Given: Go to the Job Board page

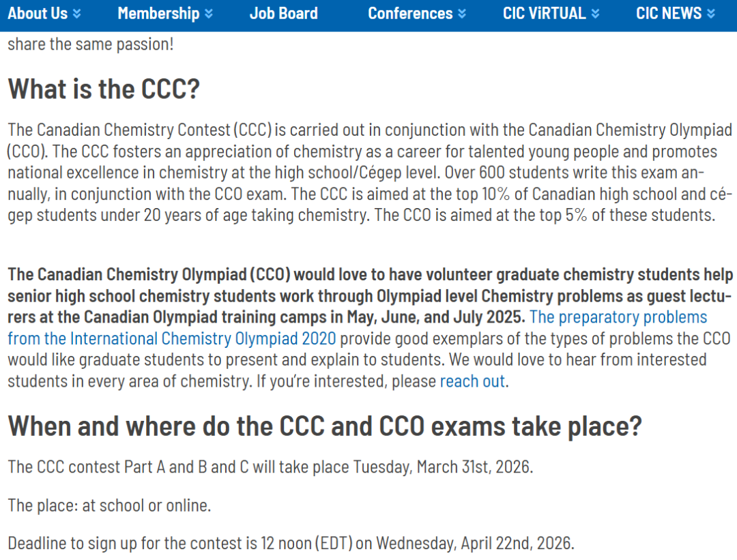Looking at the screenshot, I should click(x=283, y=14).
